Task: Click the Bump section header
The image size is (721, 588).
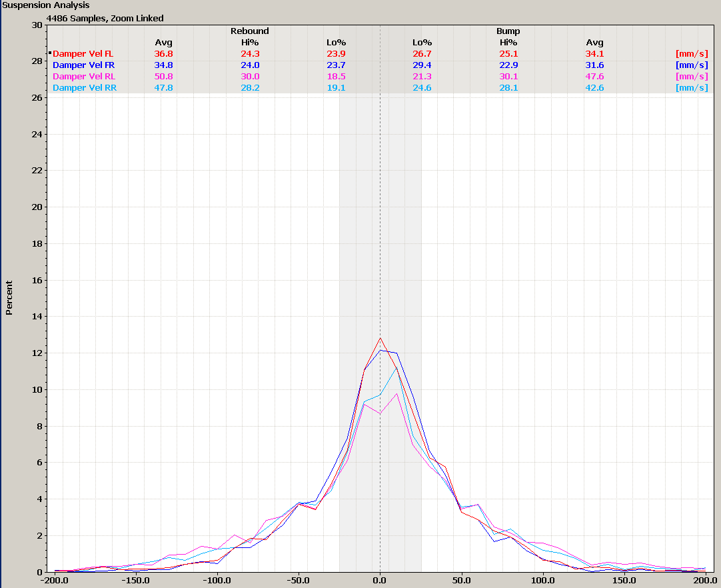Action: pos(508,31)
